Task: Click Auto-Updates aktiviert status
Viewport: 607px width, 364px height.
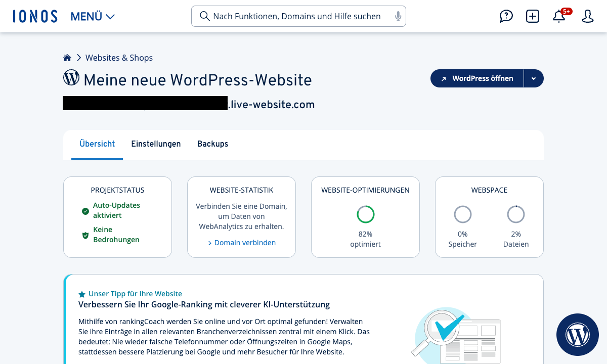Action: click(x=116, y=210)
